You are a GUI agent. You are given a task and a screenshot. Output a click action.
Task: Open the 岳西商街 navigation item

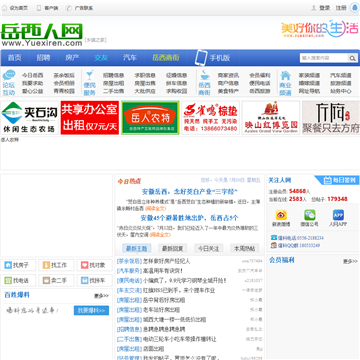[x=166, y=57]
